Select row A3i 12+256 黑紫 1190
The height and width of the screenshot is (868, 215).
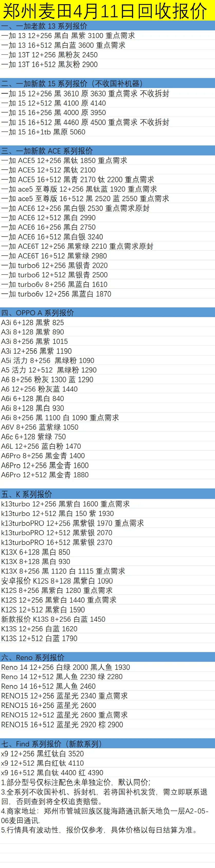tap(107, 351)
